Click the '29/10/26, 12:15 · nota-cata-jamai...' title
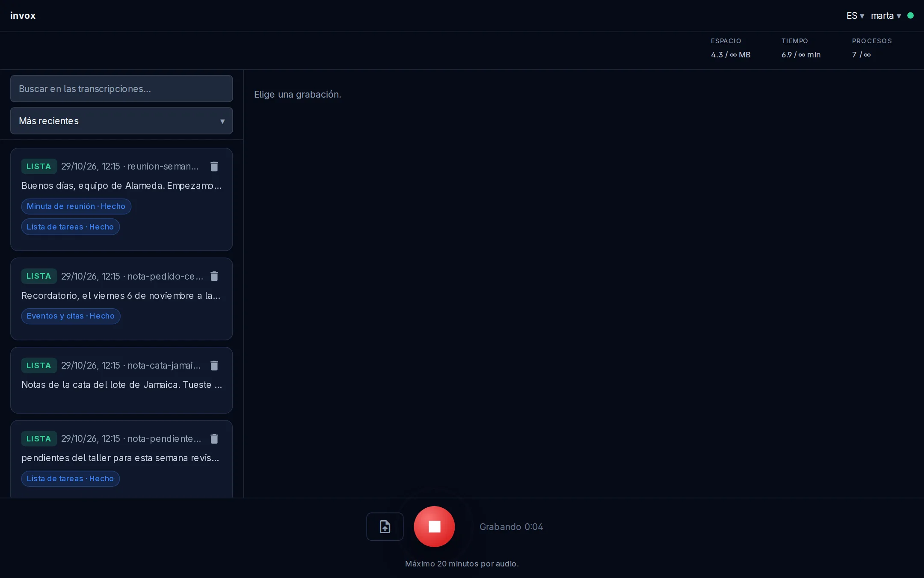Screen dimensions: 924x578 [x=131, y=366]
